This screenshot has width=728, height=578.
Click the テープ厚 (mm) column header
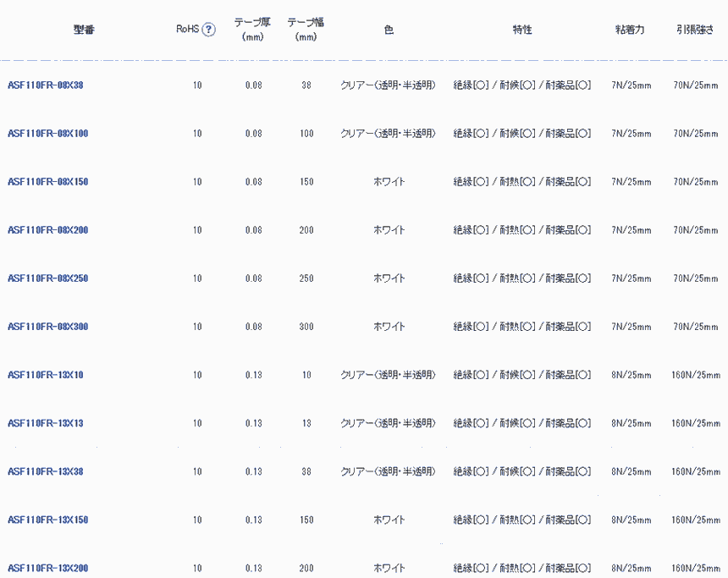point(253,30)
